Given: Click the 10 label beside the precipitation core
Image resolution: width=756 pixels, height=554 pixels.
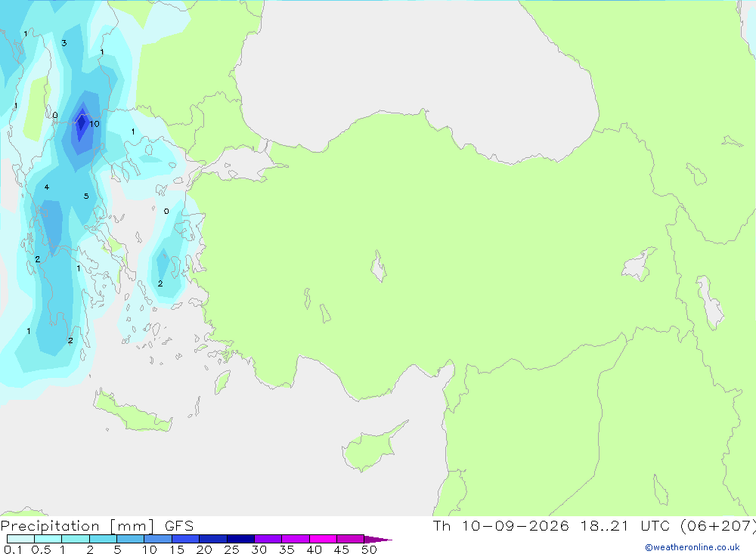Looking at the screenshot, I should pyautogui.click(x=94, y=124).
